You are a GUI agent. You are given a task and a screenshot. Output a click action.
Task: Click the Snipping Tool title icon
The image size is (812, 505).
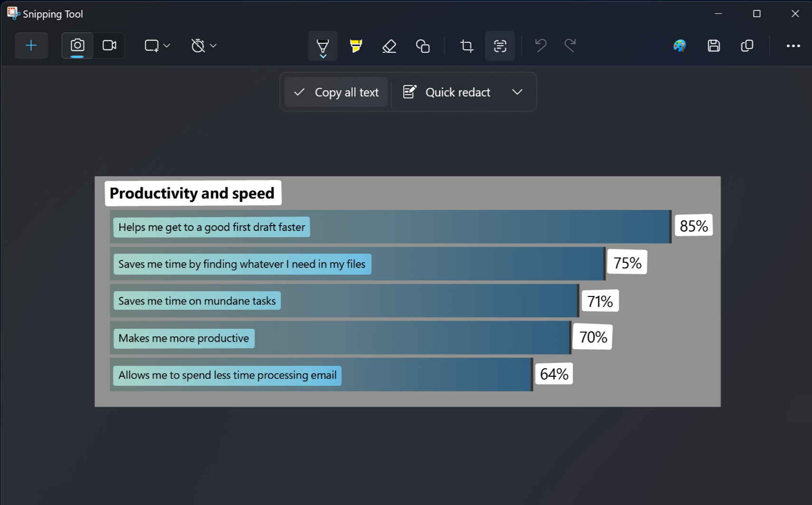click(13, 13)
